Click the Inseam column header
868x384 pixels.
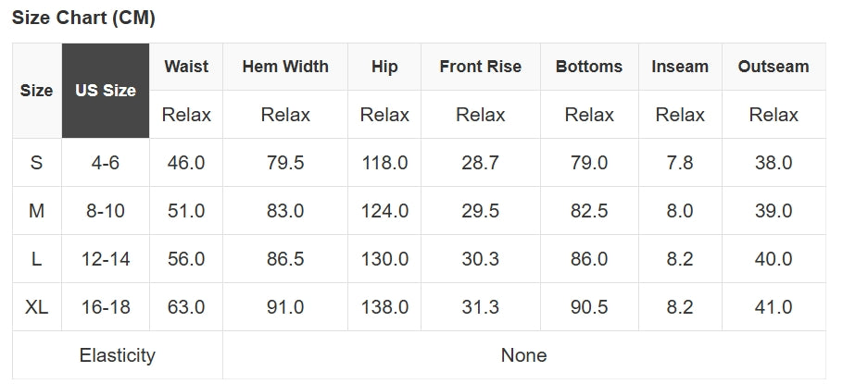click(680, 67)
